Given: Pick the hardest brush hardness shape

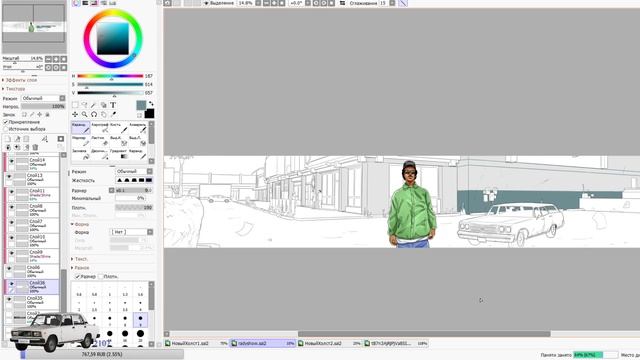Looking at the screenshot, I should (x=149, y=180).
